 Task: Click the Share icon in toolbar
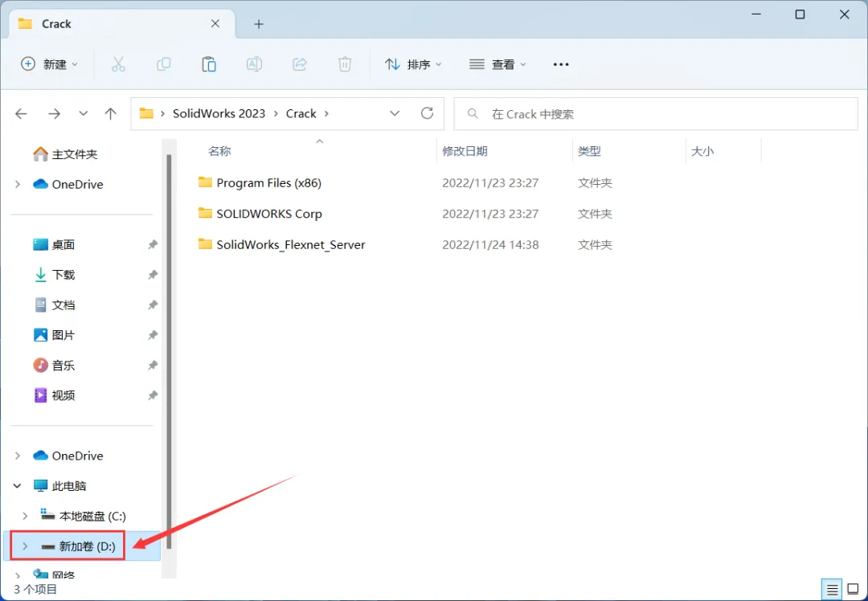tap(300, 64)
